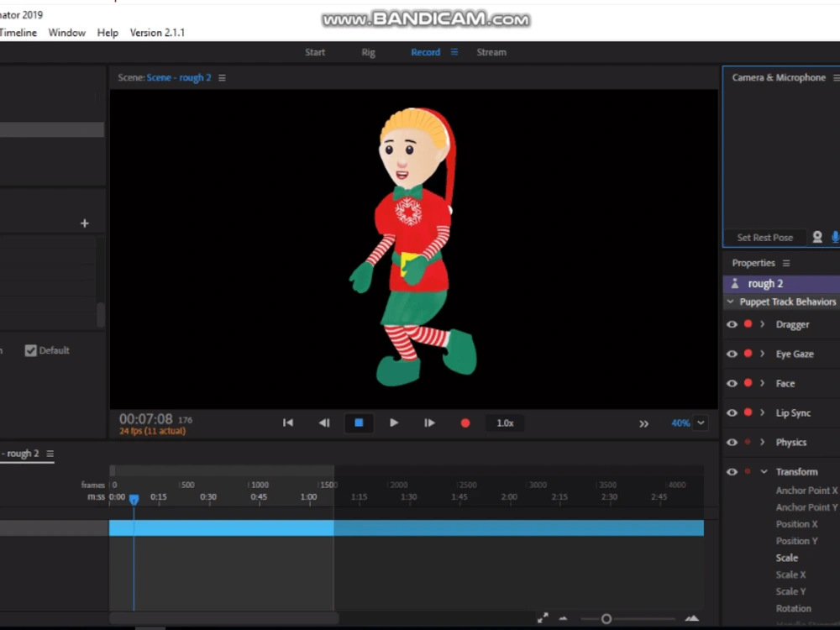The height and width of the screenshot is (630, 840).
Task: Click the add plus icon in left panel
Action: (85, 223)
